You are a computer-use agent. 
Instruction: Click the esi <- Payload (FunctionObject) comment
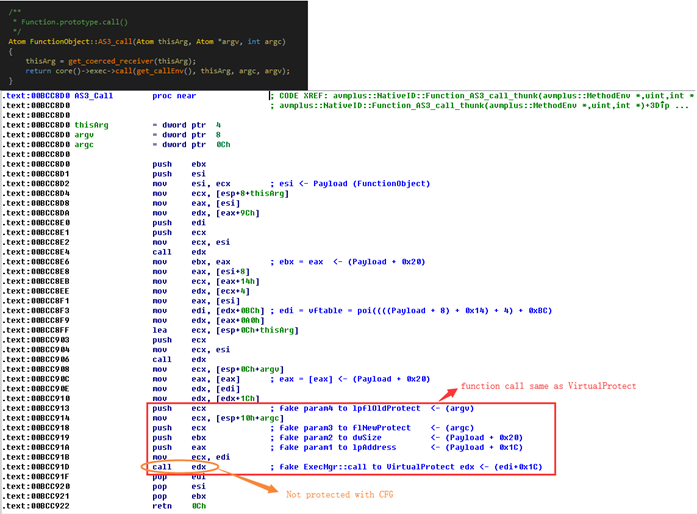(x=350, y=184)
